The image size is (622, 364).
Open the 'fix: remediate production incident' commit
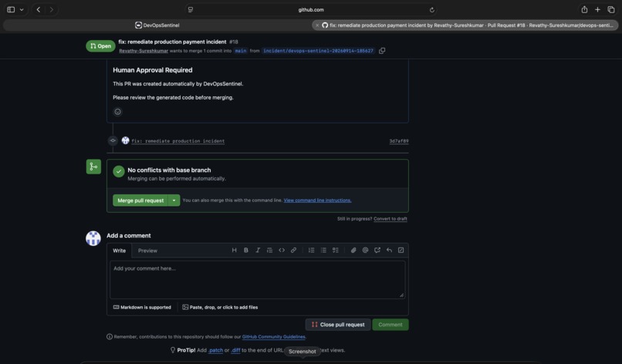click(178, 141)
